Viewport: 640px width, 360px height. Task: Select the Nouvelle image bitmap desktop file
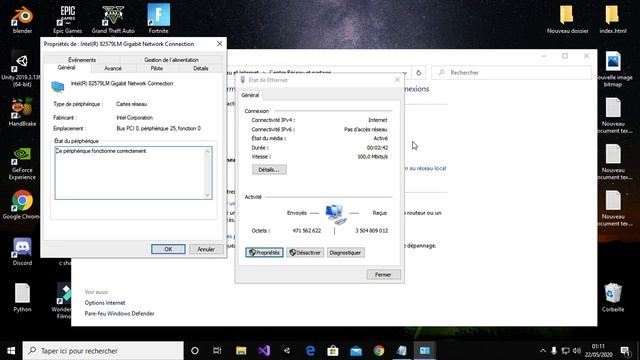click(613, 69)
